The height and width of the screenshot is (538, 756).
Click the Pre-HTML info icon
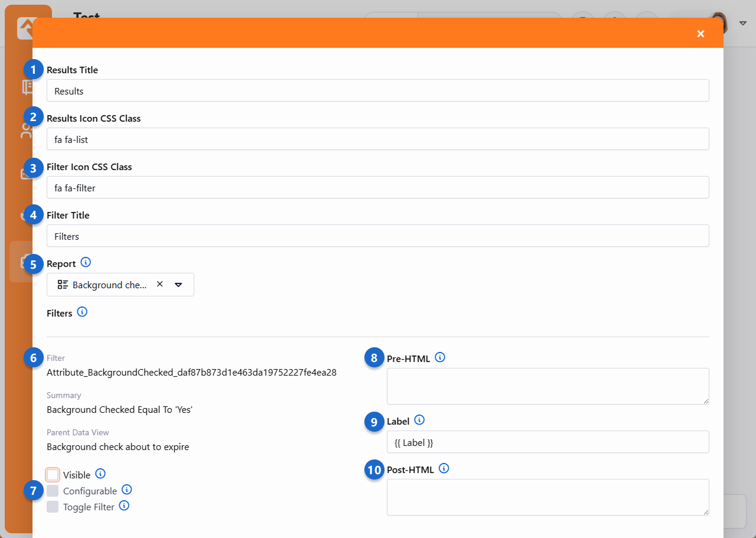click(x=440, y=357)
